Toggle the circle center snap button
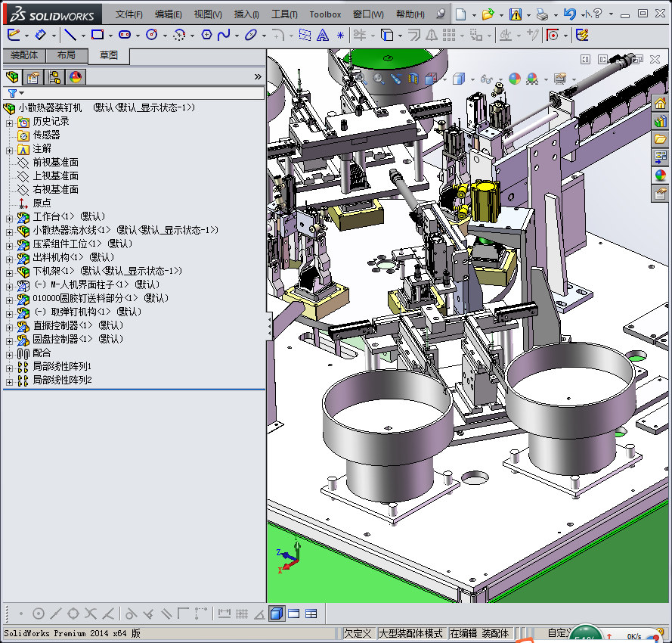Screen dimensions: 672x643 point(39,613)
